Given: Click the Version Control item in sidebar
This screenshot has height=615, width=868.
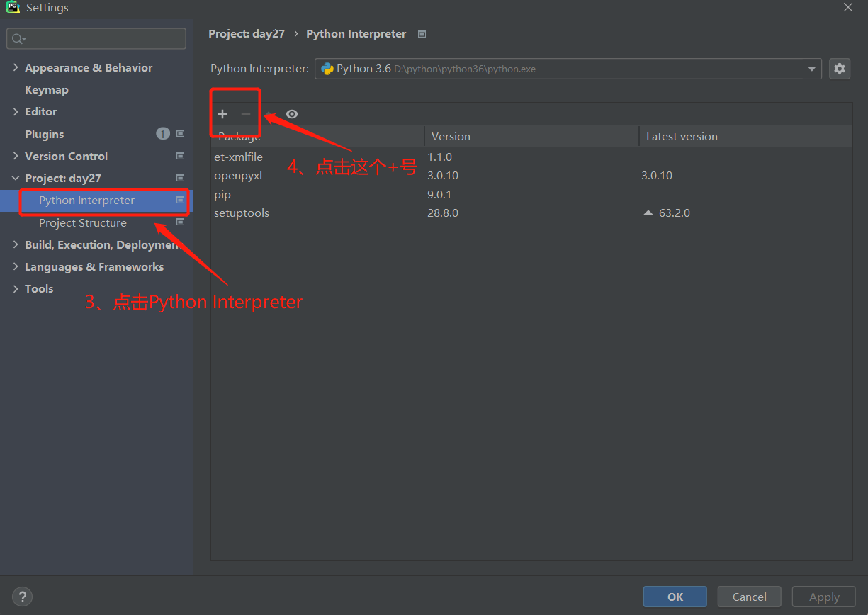Looking at the screenshot, I should (x=67, y=156).
